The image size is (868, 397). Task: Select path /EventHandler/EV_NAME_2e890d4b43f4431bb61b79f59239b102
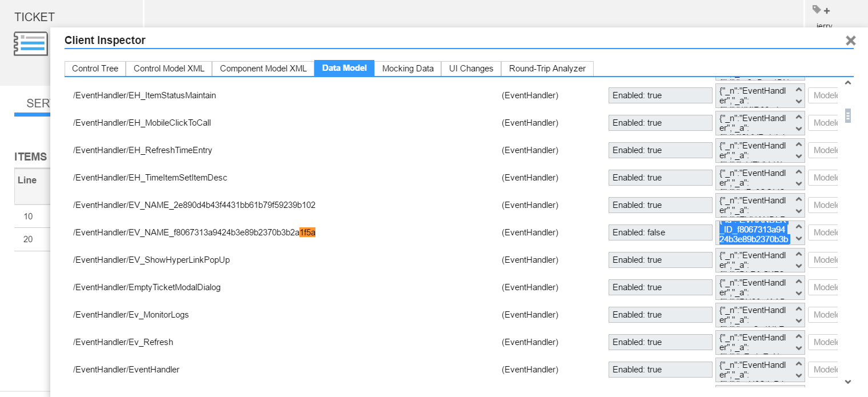click(194, 205)
